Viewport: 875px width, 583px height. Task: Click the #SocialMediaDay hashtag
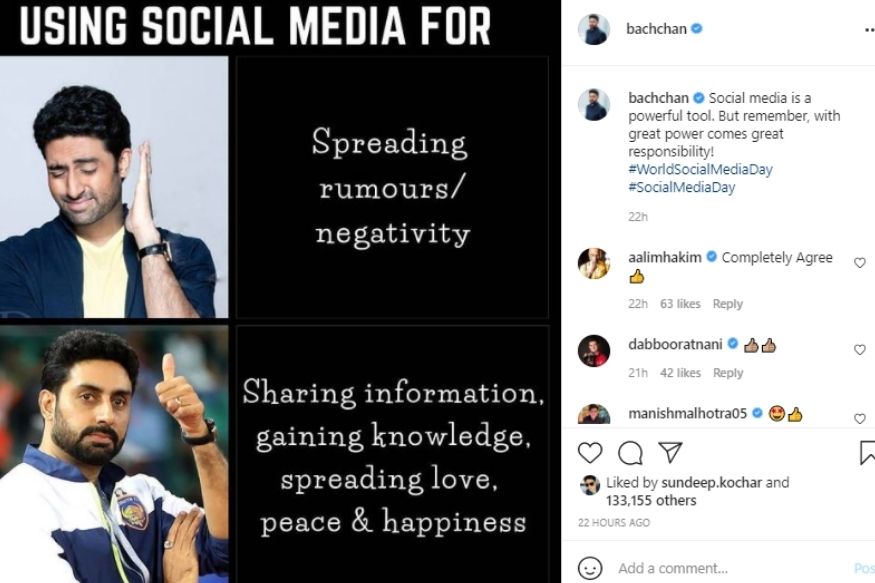[x=681, y=187]
